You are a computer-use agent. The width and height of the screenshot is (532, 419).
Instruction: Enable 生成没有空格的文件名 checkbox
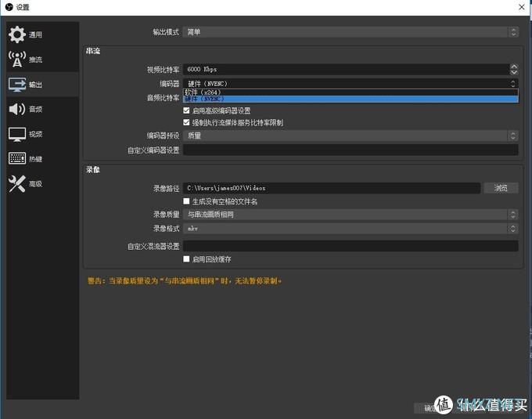pos(186,201)
